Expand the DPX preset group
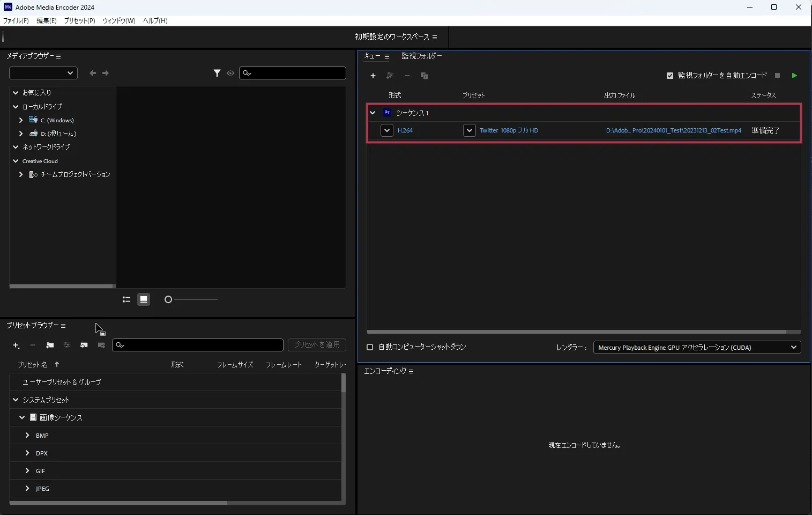Viewport: 812px width, 515px height. 27,453
